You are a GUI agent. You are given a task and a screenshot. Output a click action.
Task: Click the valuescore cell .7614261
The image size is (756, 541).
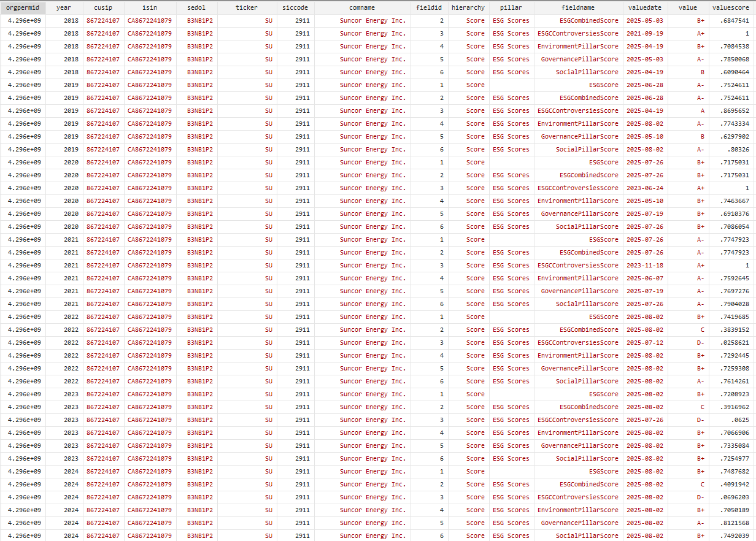730,382
